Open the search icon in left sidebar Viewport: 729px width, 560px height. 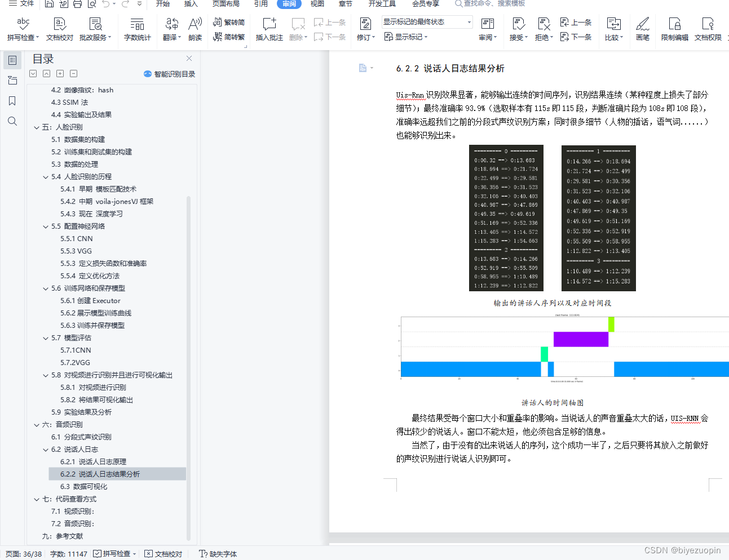12,121
